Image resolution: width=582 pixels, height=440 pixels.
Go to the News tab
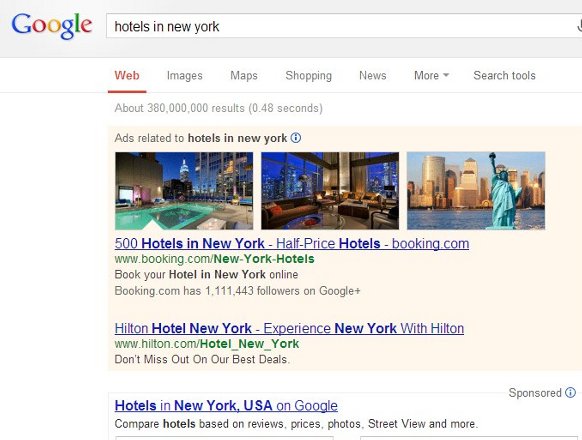click(x=372, y=75)
